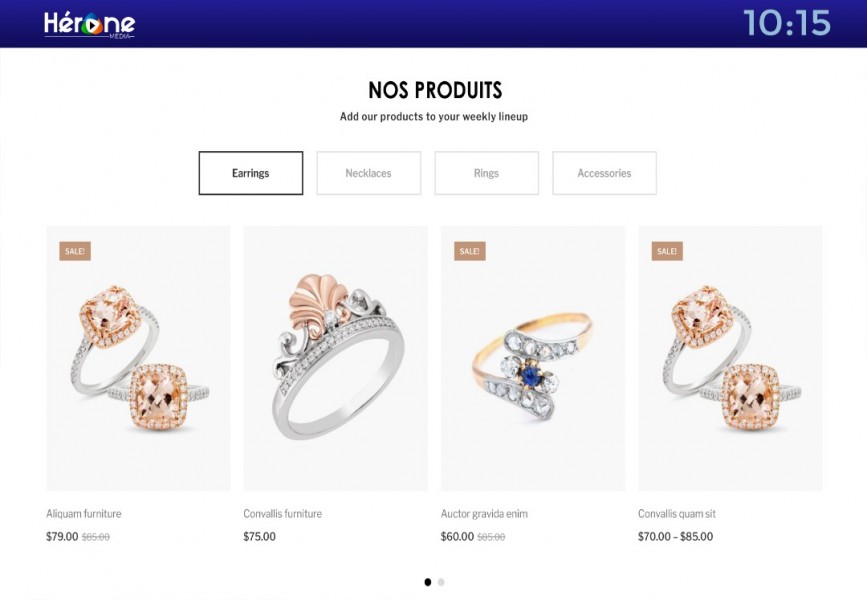The width and height of the screenshot is (867, 600).
Task: Go to second carousel page dot
Action: pos(441,582)
